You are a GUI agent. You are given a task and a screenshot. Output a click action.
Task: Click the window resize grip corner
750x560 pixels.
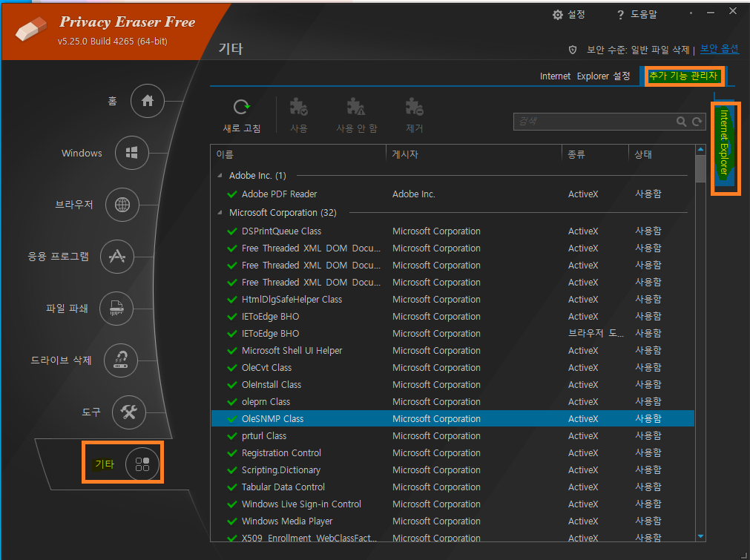click(744, 554)
